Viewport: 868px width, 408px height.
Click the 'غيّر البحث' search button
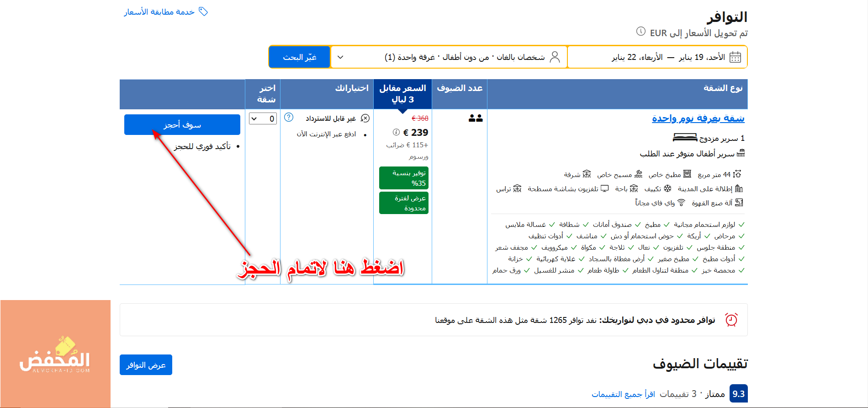tap(300, 57)
